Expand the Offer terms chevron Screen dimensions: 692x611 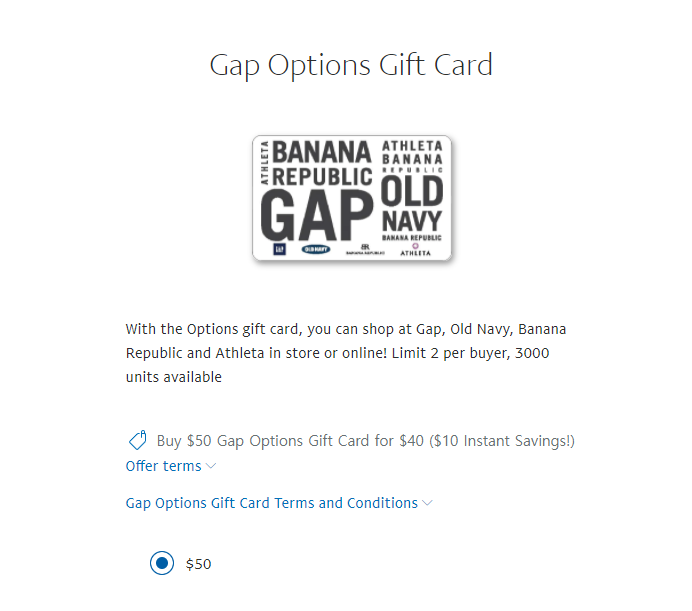[x=211, y=466]
